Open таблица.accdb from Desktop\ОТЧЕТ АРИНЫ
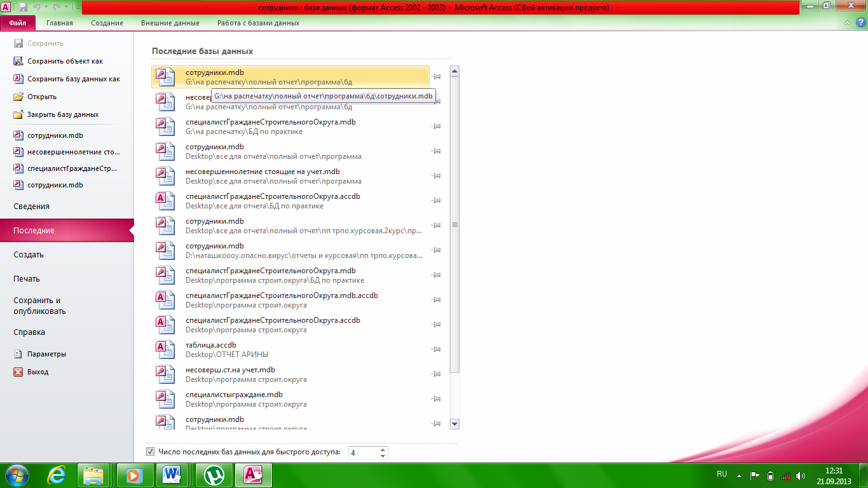868x488 pixels. pyautogui.click(x=290, y=349)
